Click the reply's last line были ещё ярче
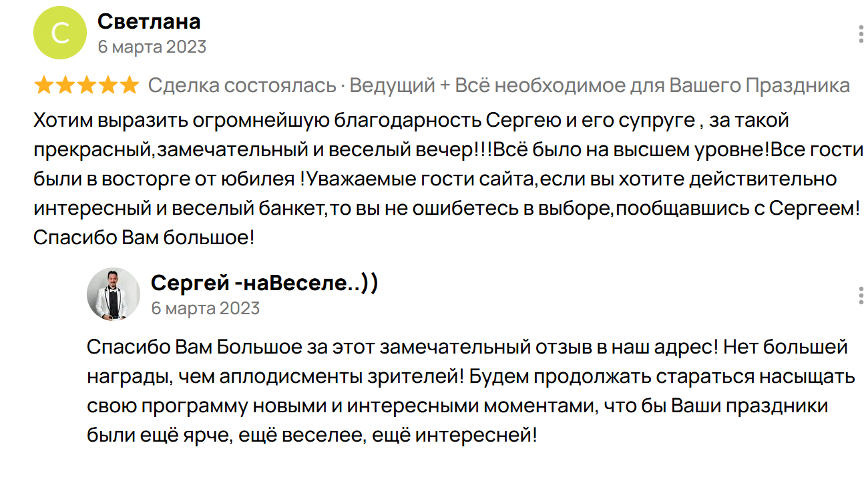Viewport: 868px width, 485px height. 312,436
